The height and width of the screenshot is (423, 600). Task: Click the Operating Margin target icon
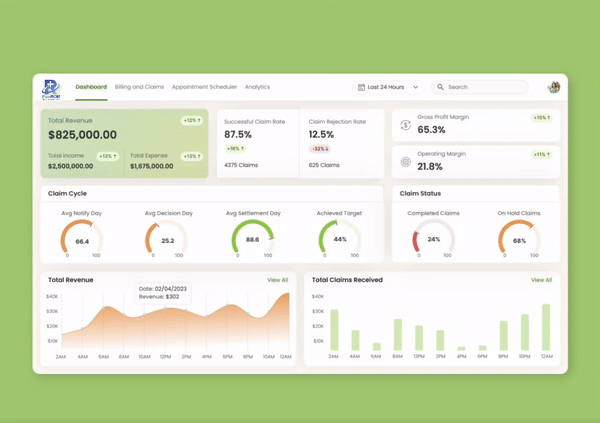click(x=406, y=162)
